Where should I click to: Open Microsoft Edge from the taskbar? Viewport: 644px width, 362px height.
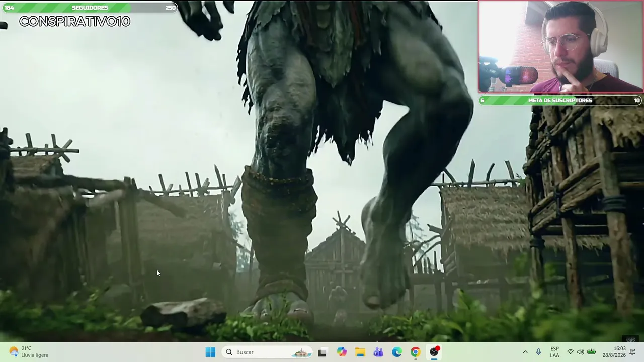(x=397, y=352)
